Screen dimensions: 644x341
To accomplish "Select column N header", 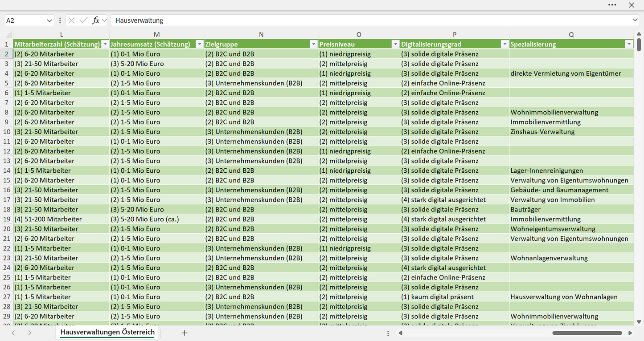I will [x=261, y=35].
